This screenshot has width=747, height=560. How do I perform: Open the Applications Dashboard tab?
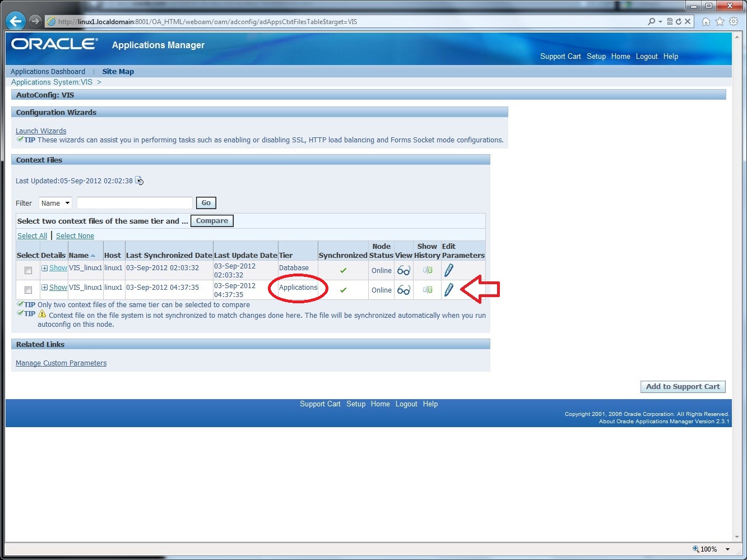tap(48, 71)
